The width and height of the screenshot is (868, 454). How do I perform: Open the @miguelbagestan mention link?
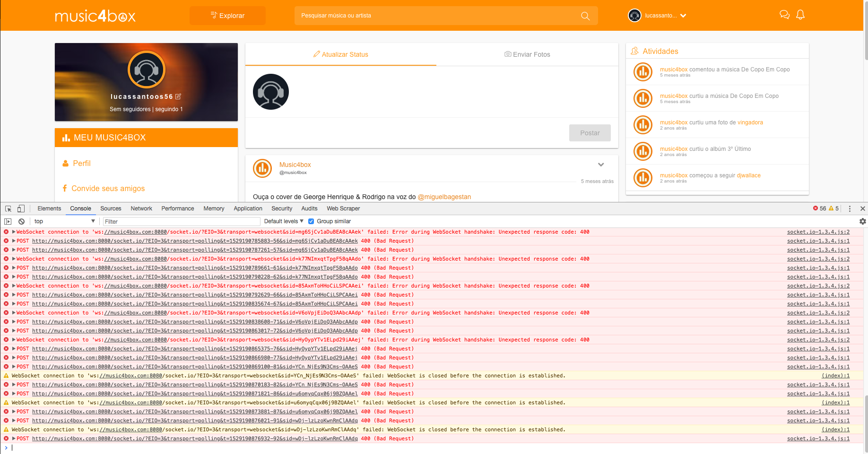[444, 197]
